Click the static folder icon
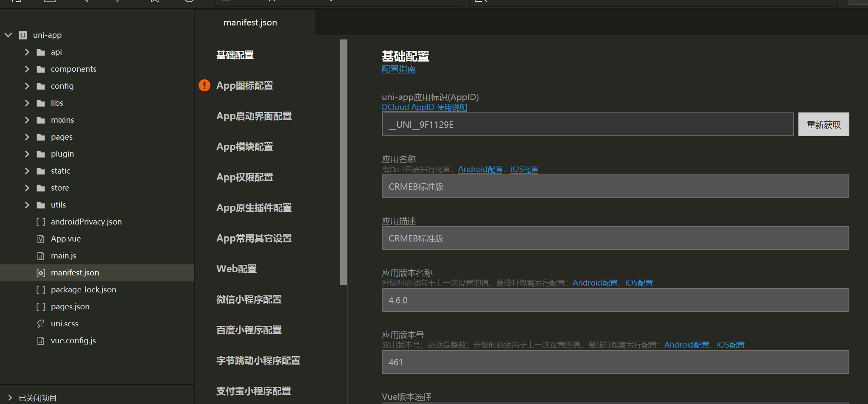This screenshot has width=868, height=404. tap(41, 171)
